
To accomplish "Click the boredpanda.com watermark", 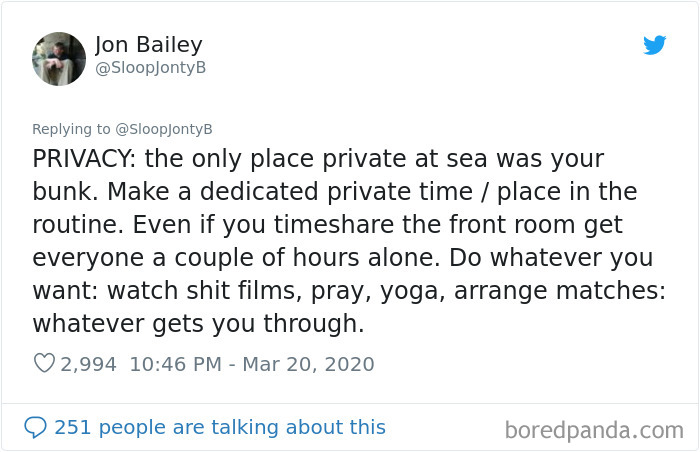I will click(594, 431).
